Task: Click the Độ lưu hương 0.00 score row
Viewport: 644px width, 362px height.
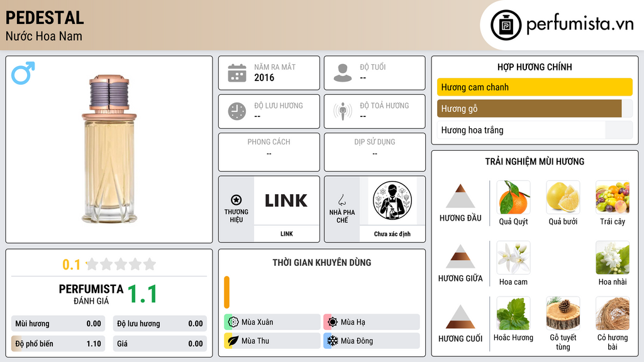Action: 160,324
